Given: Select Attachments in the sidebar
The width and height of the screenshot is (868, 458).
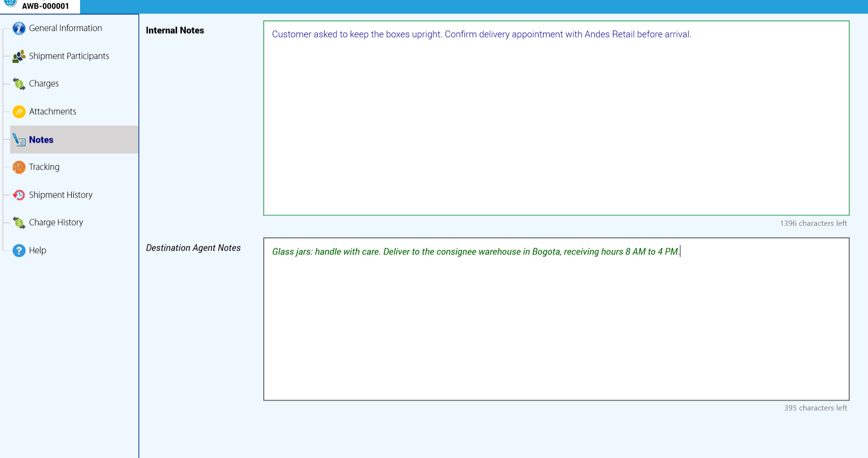Looking at the screenshot, I should (x=53, y=111).
